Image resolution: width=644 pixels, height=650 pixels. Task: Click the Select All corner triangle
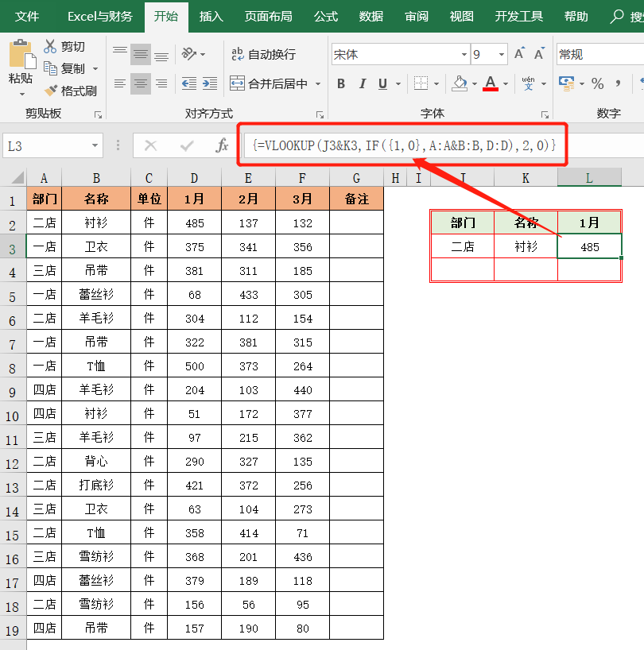(17, 178)
